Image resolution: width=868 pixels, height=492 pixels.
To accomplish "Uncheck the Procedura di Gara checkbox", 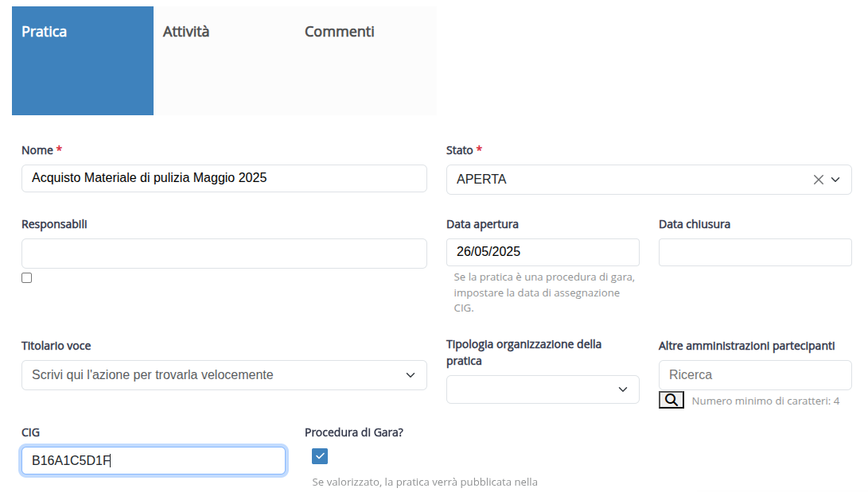I will pos(320,456).
